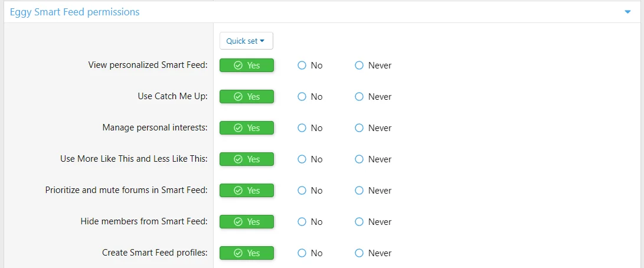Select Yes for Create Smart Feed profiles
644x268 pixels.
point(246,253)
